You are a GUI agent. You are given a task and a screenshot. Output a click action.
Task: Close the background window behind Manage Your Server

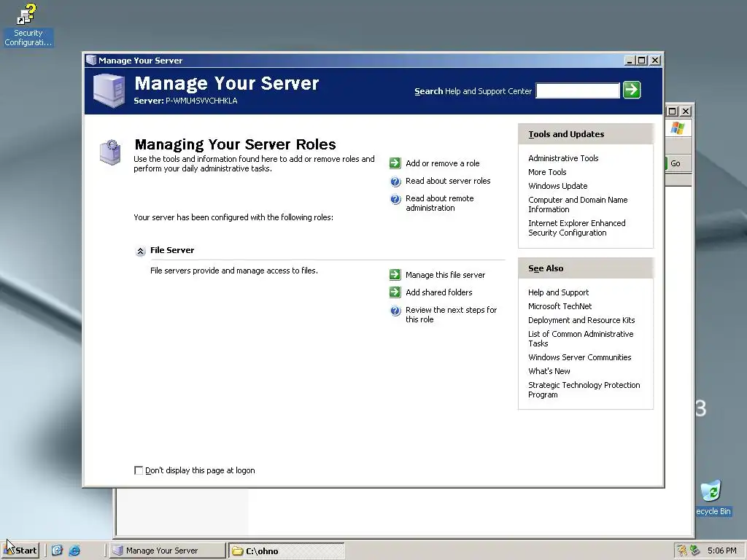[x=686, y=112]
